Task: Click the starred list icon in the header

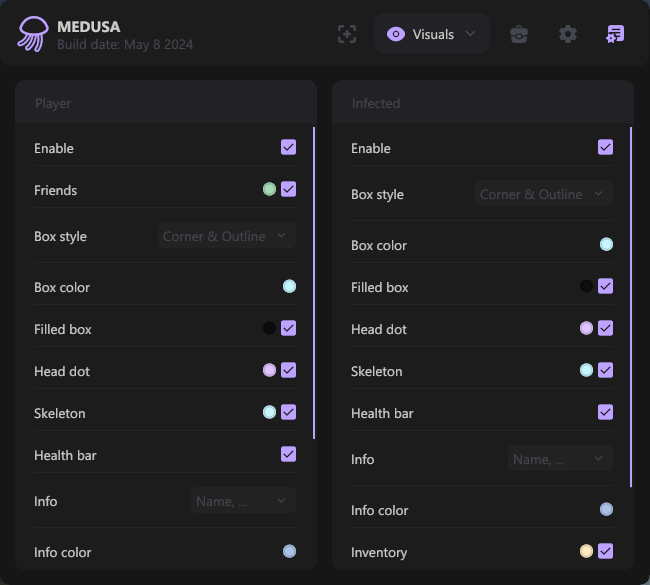Action: pos(615,34)
